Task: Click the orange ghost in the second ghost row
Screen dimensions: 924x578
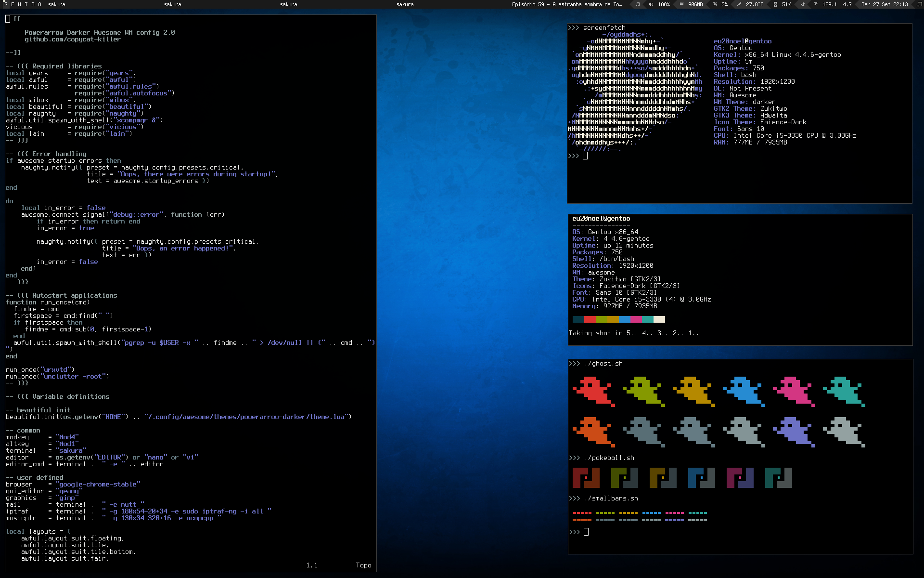Action: [593, 432]
